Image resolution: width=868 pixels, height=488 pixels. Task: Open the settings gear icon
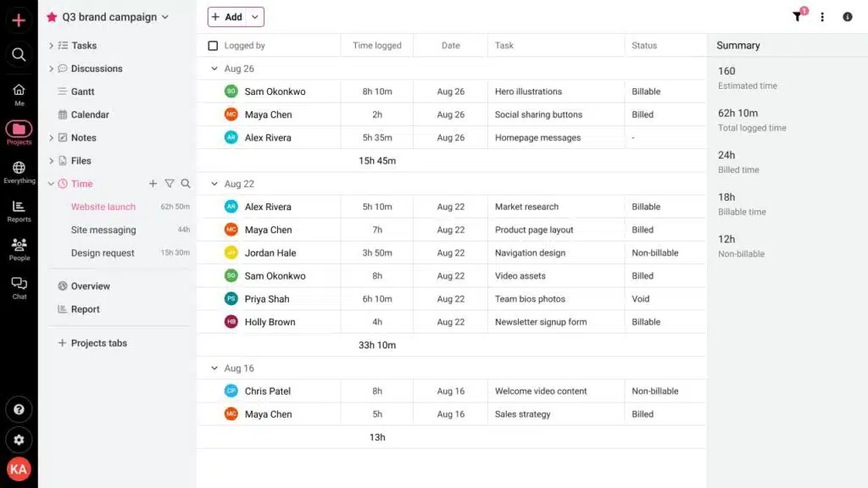pos(19,440)
